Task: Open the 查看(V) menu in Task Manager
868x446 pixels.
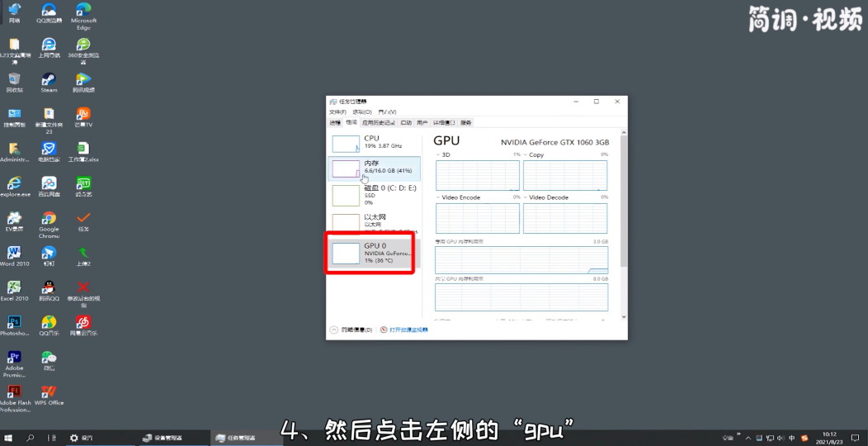Action: 387,112
